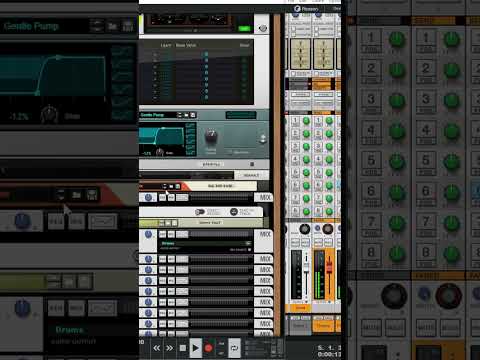
Task: Click the "Learn" column header
Action: [x=166, y=45]
